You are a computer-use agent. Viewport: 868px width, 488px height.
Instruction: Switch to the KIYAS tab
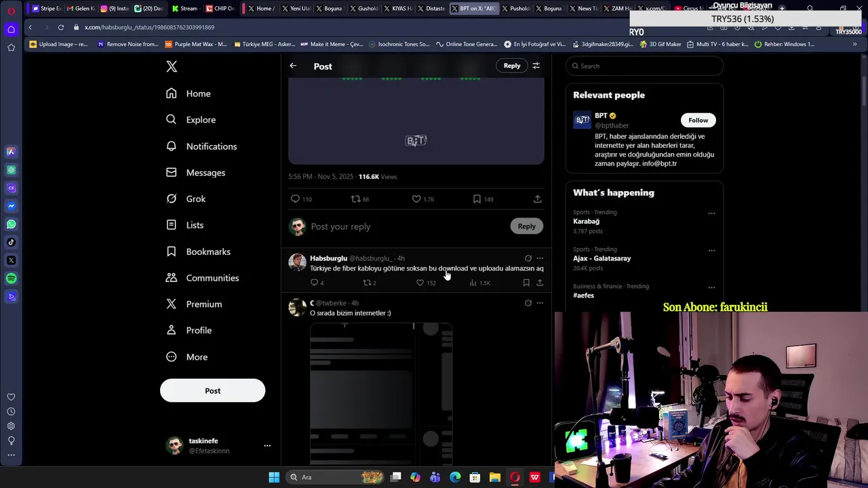(x=397, y=8)
